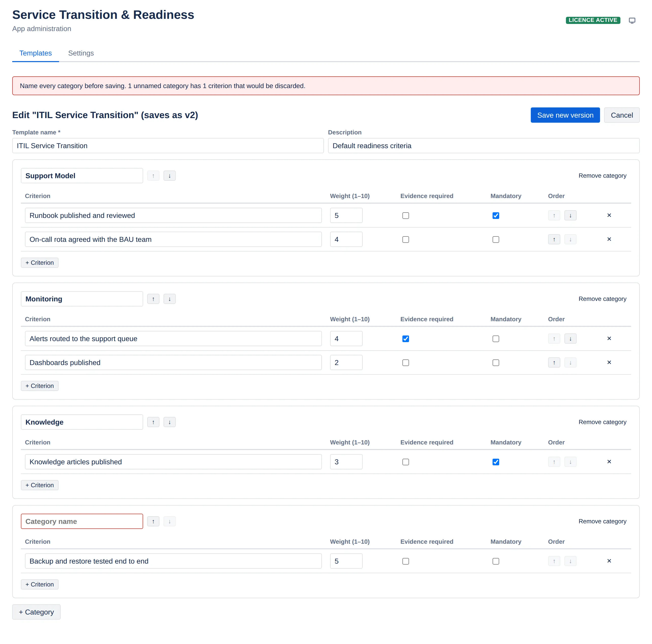Remove the unnamed category
Image resolution: width=652 pixels, height=644 pixels.
(602, 521)
